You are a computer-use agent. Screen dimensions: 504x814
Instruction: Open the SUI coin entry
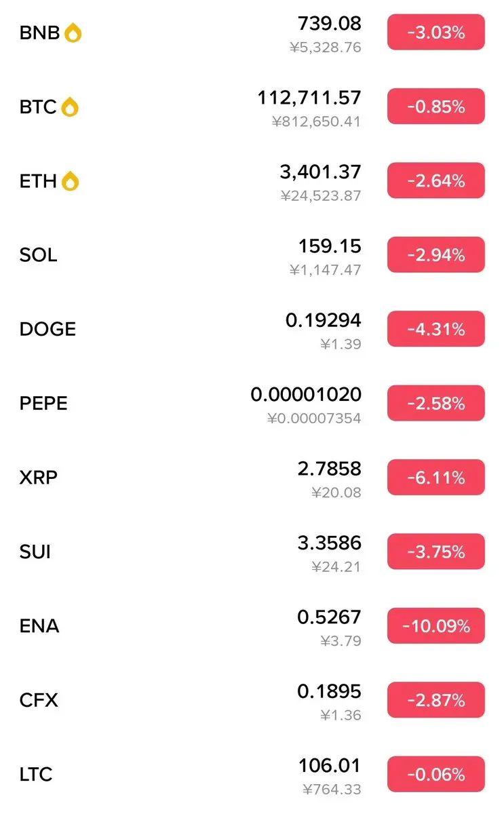[x=252, y=552]
